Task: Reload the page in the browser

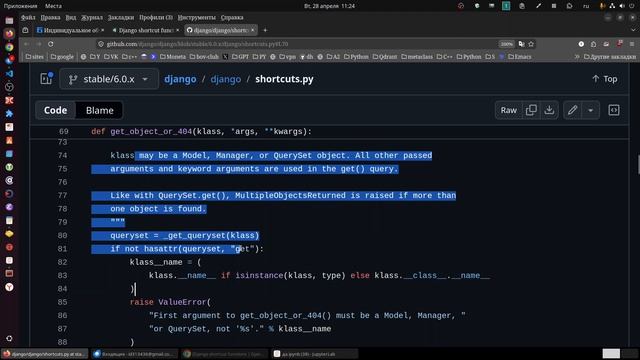Action: click(51, 44)
